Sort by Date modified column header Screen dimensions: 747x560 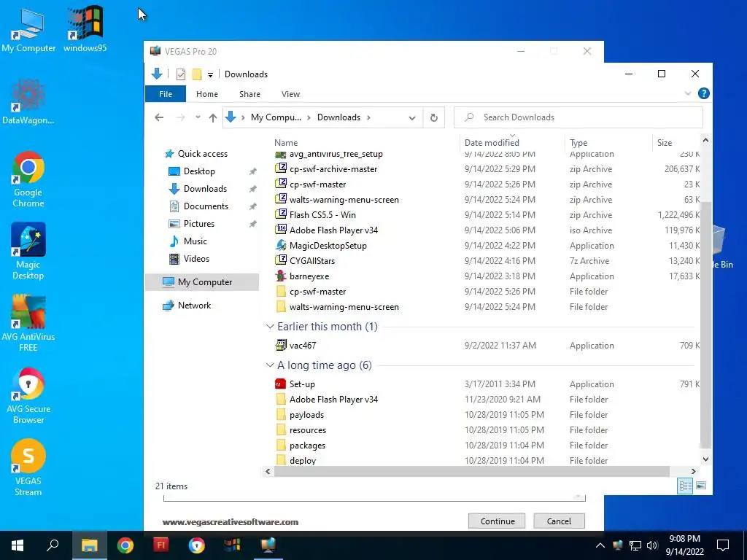point(492,143)
